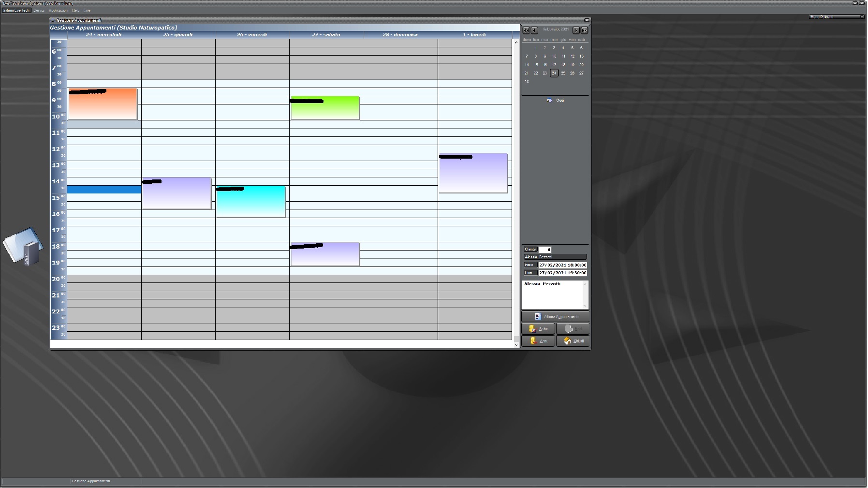Click the '25 - giovedì' column header
The image size is (868, 488).
(178, 35)
